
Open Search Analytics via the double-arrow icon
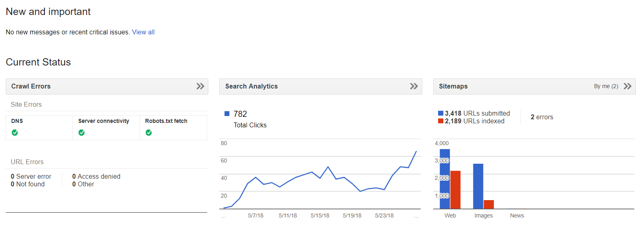click(414, 86)
